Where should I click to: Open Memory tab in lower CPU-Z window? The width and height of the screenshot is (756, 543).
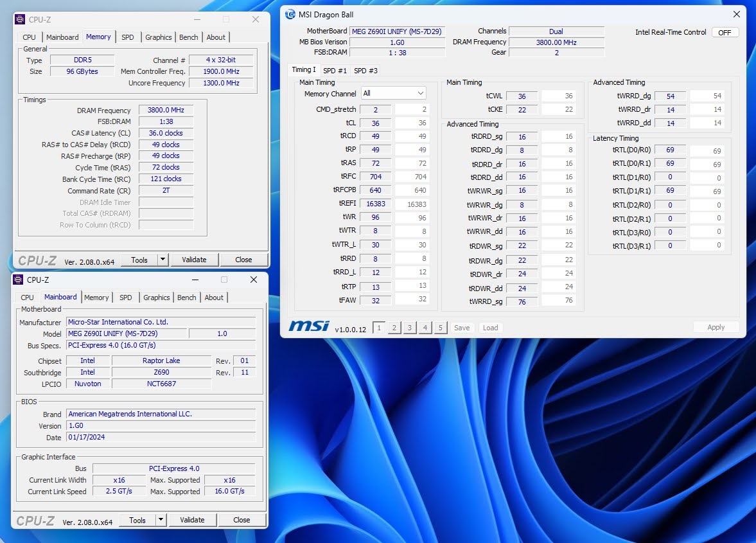click(x=96, y=298)
